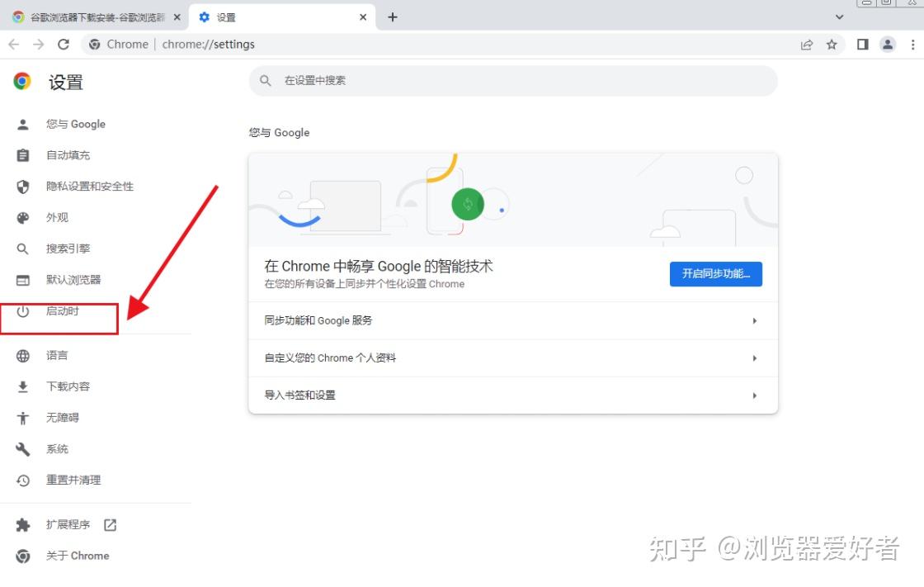Screen dimensions: 924x587
Task: Bookmark this page with the star icon
Action: point(832,45)
